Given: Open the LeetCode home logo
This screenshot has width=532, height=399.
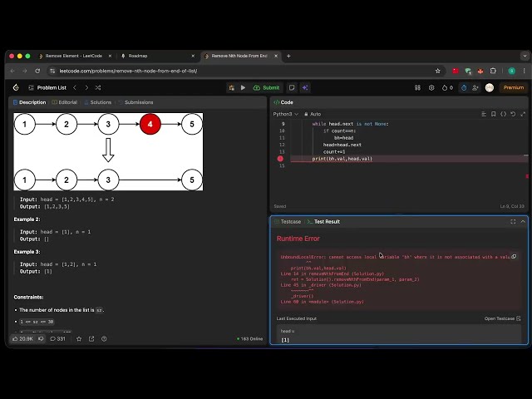Looking at the screenshot, I should click(x=16, y=87).
